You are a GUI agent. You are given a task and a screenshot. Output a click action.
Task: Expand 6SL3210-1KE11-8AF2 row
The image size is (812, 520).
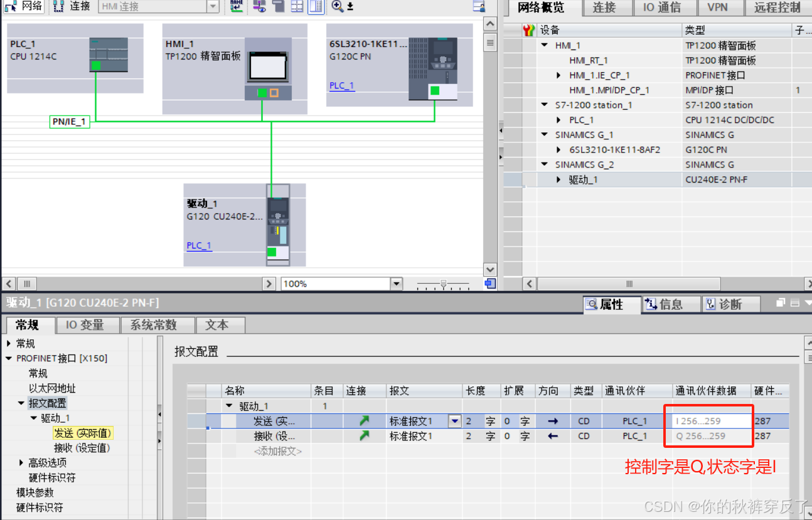(x=559, y=150)
